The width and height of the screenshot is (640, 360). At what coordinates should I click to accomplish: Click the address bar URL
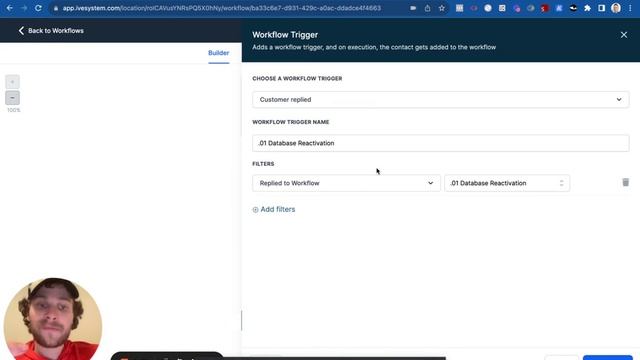(222, 8)
